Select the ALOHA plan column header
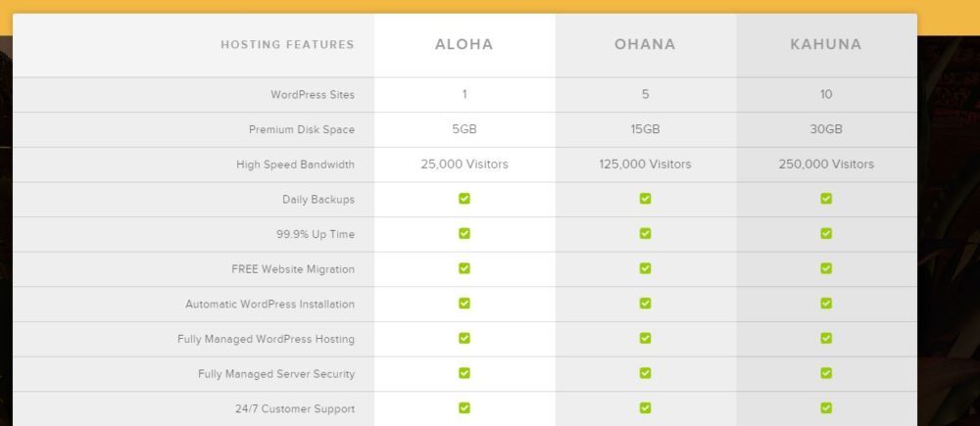980x426 pixels. click(x=465, y=45)
